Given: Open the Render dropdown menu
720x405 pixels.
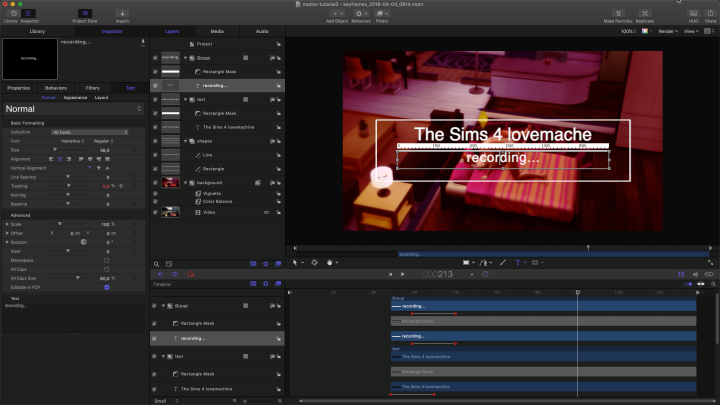Looking at the screenshot, I should click(x=668, y=31).
